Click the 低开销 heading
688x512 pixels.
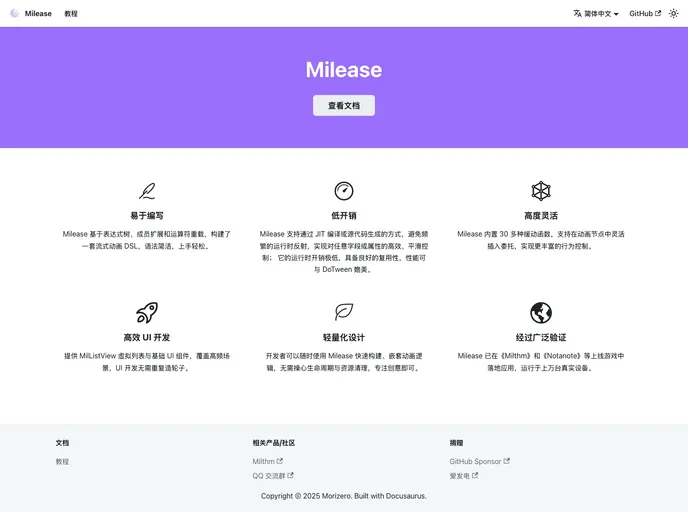344,215
